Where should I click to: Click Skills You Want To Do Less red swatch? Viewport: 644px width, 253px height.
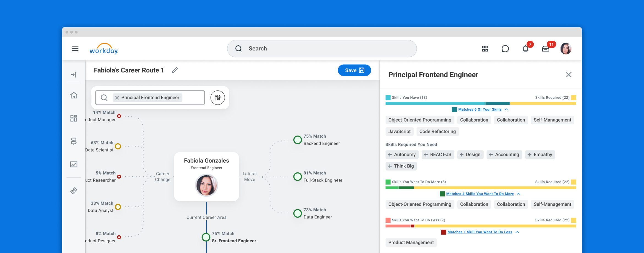click(388, 220)
